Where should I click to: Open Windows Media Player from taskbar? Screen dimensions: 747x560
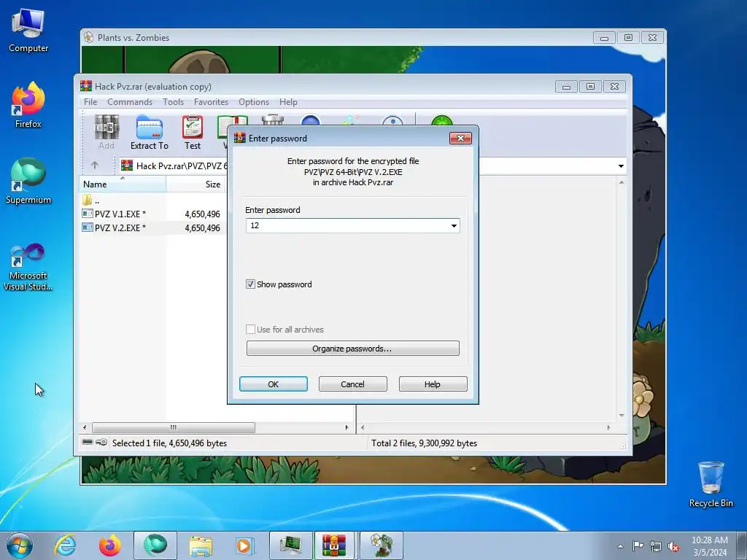pyautogui.click(x=246, y=545)
